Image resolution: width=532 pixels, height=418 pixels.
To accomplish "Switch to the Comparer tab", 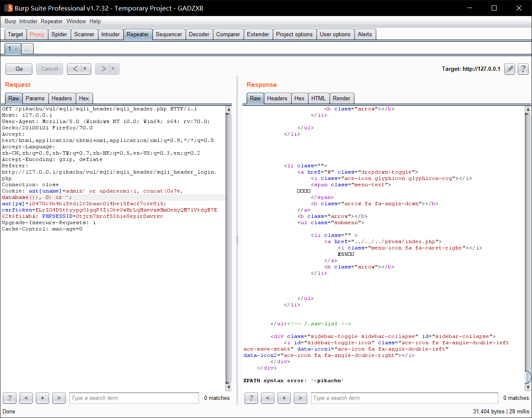I will tap(228, 35).
